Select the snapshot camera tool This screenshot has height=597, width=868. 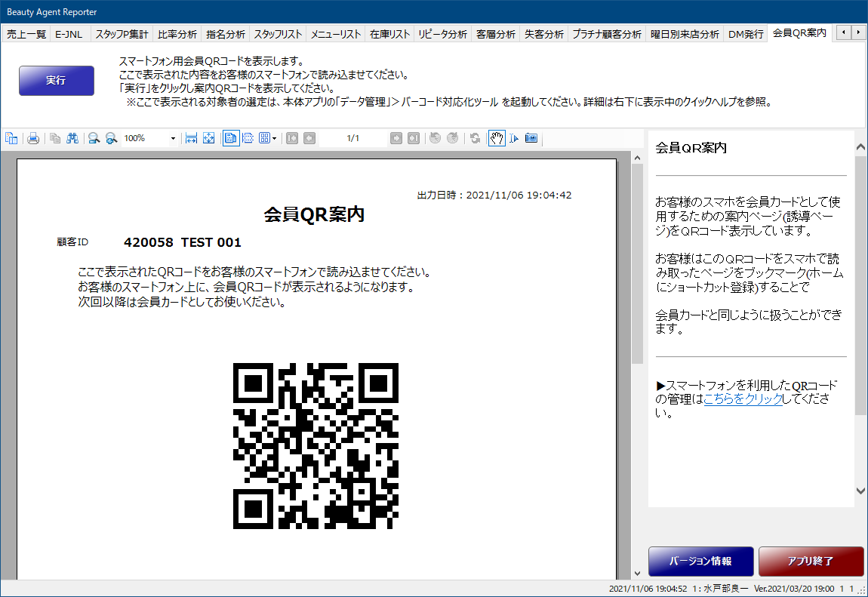click(531, 138)
